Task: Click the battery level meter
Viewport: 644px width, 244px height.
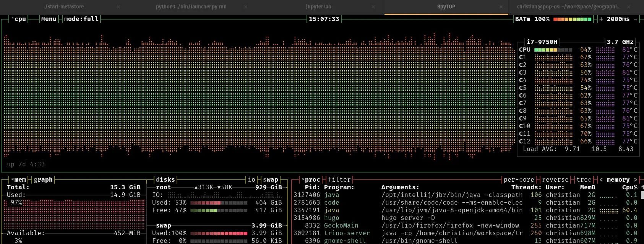Action: coord(572,19)
